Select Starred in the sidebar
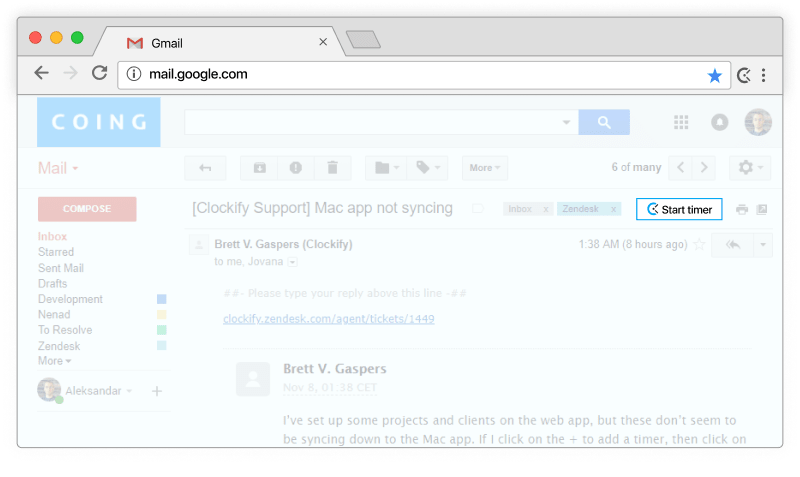Viewport: 800px width, 477px height. pyautogui.click(x=56, y=252)
